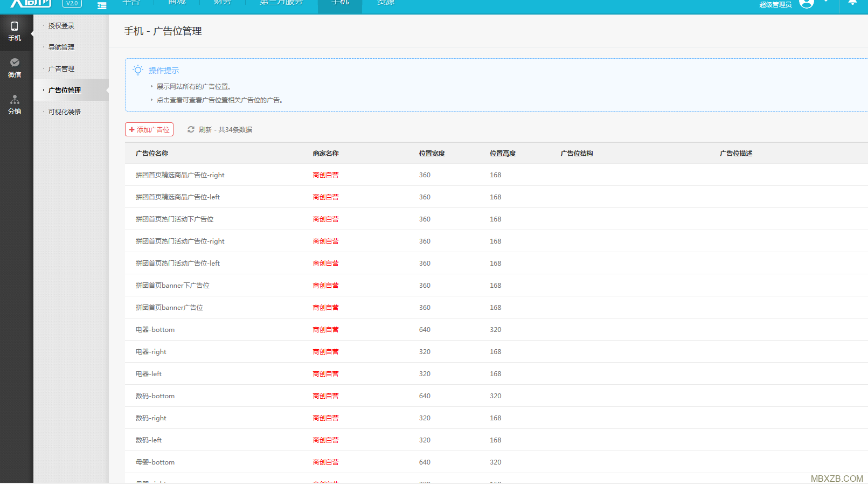Open 广告管理 in the side menu
The image size is (868, 485).
tap(61, 68)
